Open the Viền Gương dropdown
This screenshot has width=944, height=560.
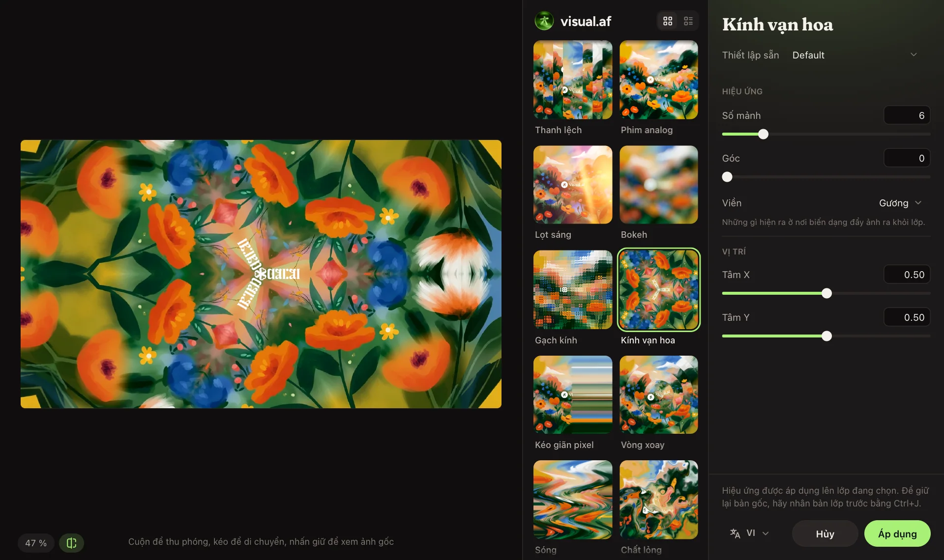click(900, 203)
